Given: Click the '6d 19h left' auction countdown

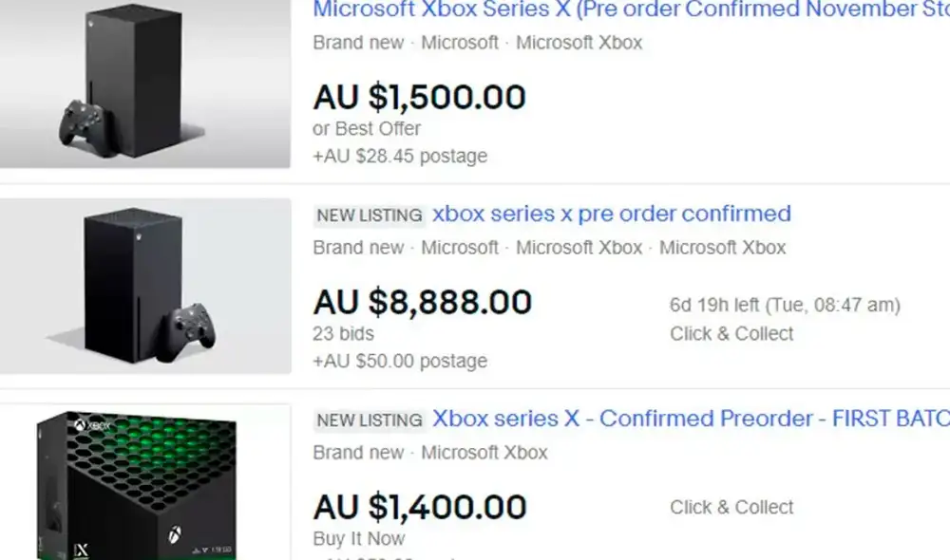Looking at the screenshot, I should click(x=783, y=305).
